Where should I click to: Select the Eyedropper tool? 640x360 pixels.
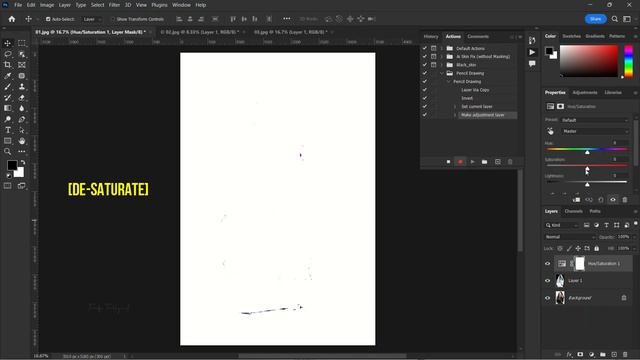8,76
